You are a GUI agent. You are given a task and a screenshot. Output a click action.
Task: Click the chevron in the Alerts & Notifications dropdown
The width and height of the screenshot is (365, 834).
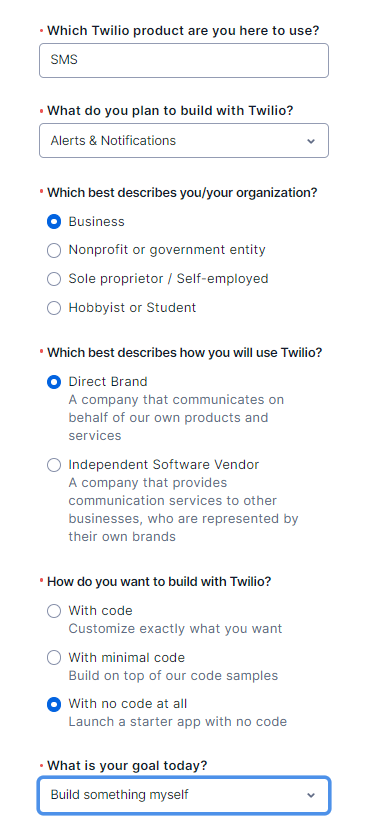311,141
